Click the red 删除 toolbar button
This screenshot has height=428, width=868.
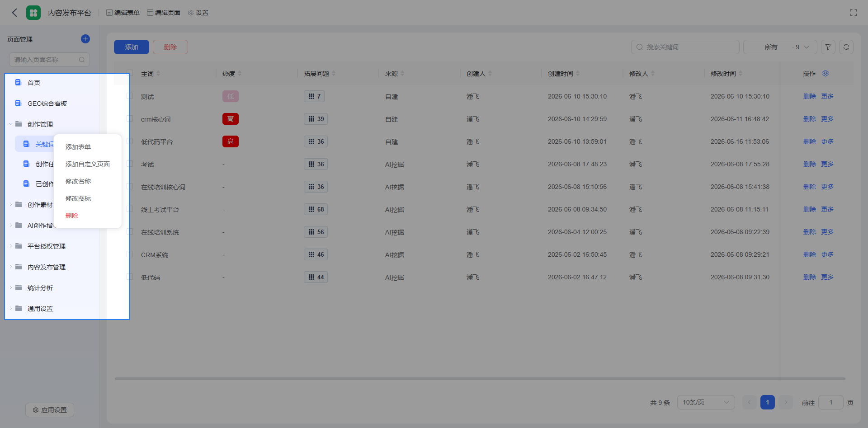[170, 47]
